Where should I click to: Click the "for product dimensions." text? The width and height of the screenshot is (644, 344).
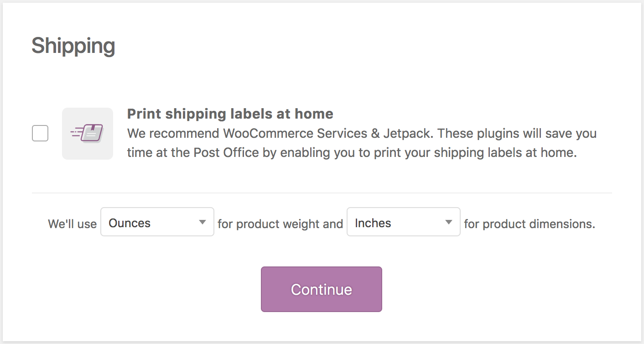(x=530, y=224)
